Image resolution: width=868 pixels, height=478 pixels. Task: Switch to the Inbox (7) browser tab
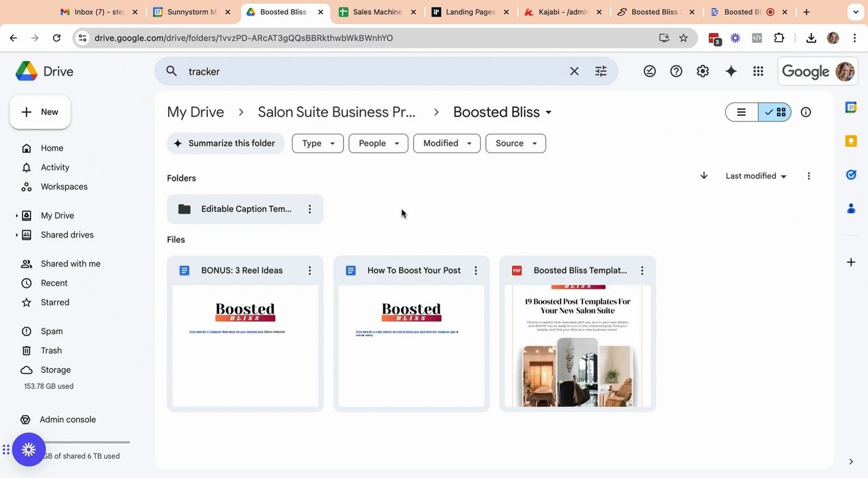100,12
